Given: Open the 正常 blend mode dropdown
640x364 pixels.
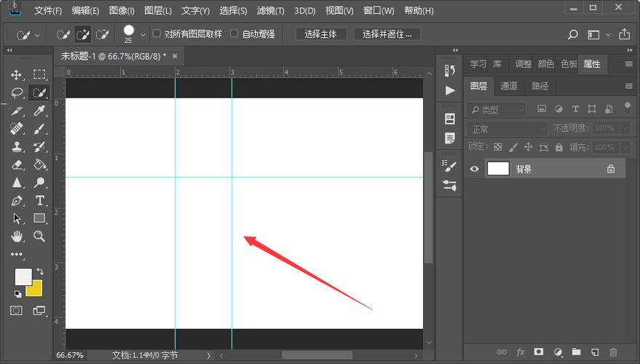Looking at the screenshot, I should pyautogui.click(x=507, y=129).
